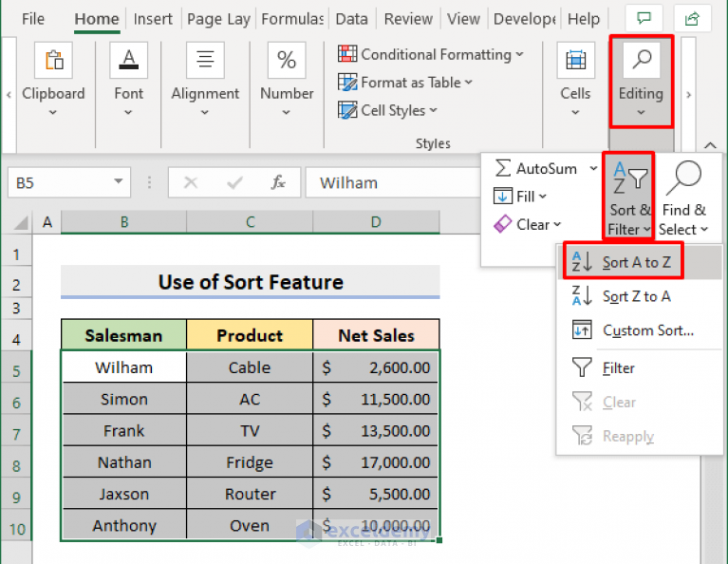728x564 pixels.
Task: Expand the AutoSum dropdown arrow
Action: pyautogui.click(x=593, y=169)
